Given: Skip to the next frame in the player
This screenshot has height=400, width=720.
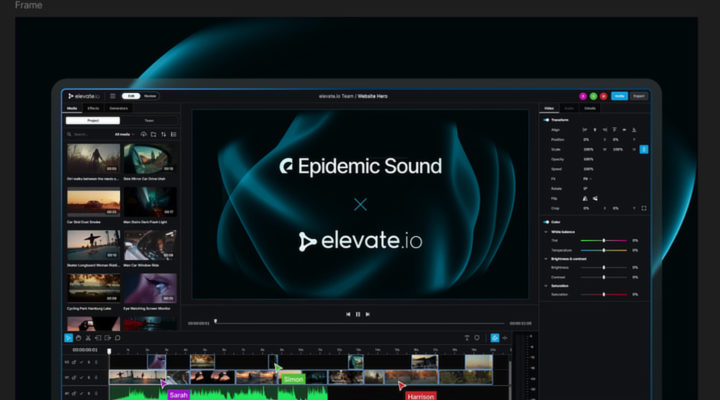Looking at the screenshot, I should 368,314.
